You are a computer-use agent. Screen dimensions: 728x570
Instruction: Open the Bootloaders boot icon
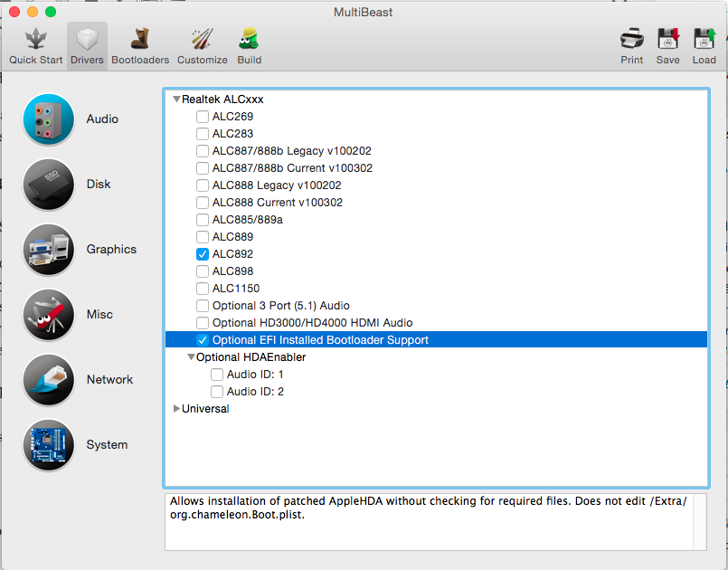tap(140, 39)
